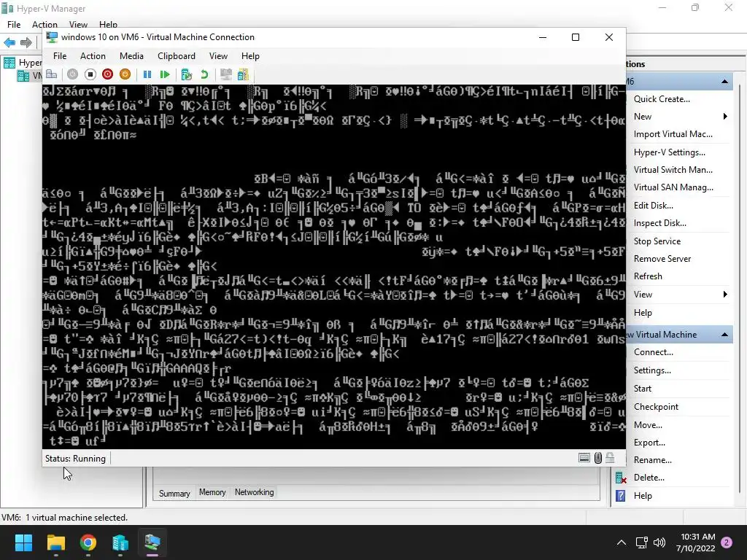
Task: Click the keyboard status icon
Action: click(584, 458)
